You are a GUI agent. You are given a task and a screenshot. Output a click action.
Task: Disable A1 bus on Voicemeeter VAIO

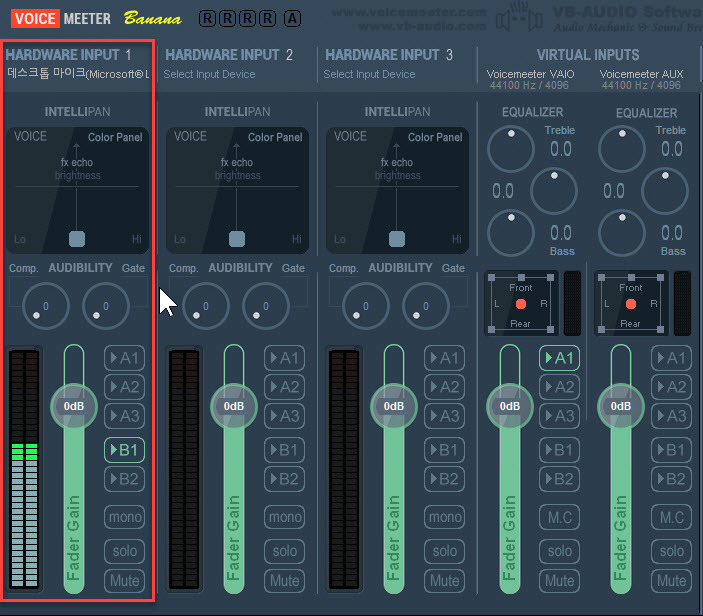[560, 358]
